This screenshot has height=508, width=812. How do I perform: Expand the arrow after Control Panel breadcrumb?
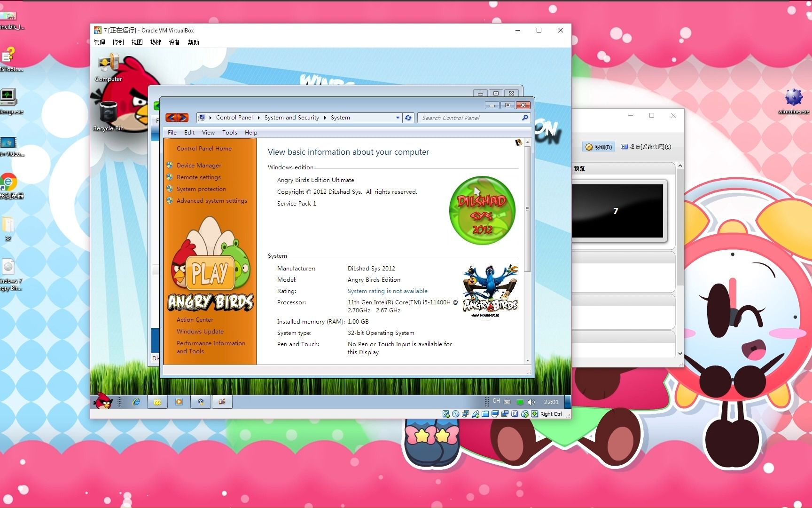point(258,118)
